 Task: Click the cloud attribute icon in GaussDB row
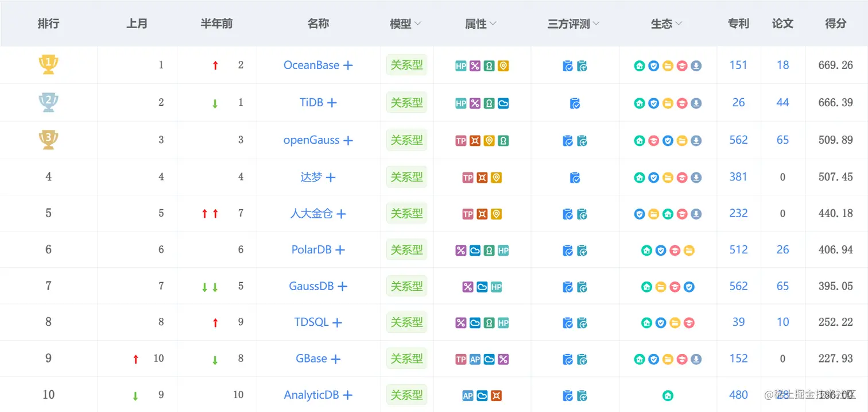pos(482,287)
